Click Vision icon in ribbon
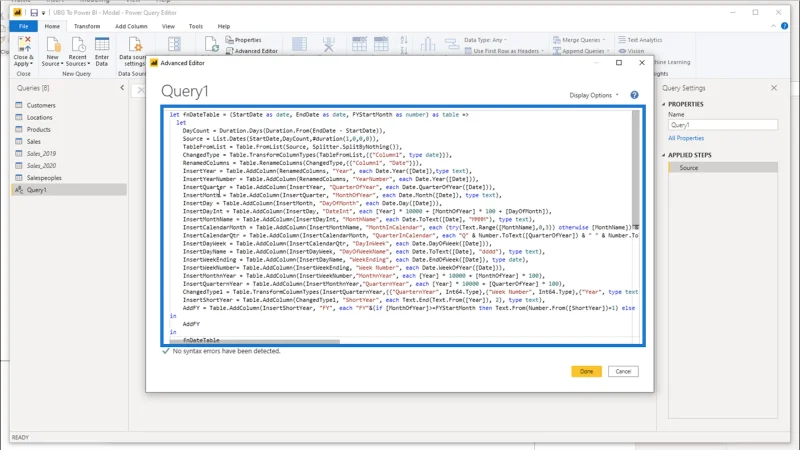The height and width of the screenshot is (450, 800). (x=622, y=51)
